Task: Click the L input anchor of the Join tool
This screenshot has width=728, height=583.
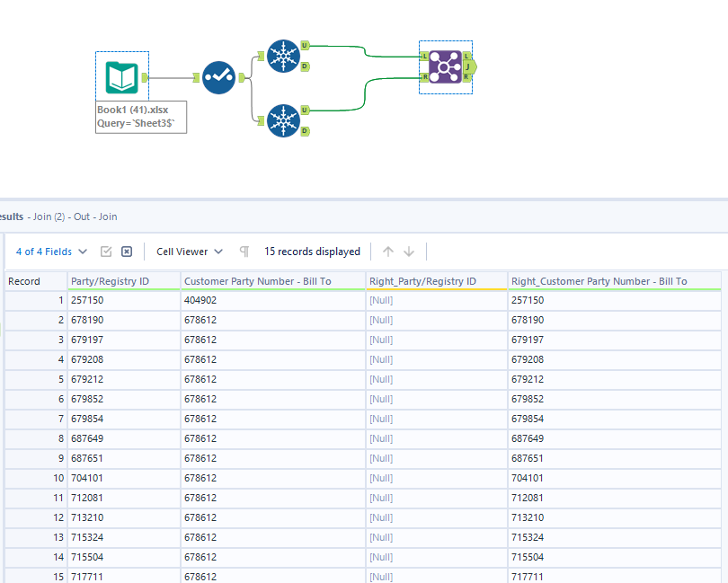Action: [x=424, y=57]
